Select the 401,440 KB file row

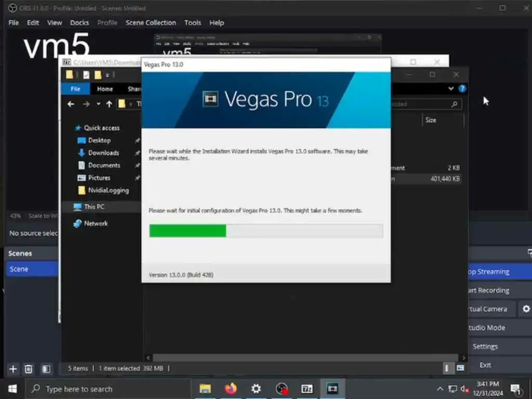426,179
